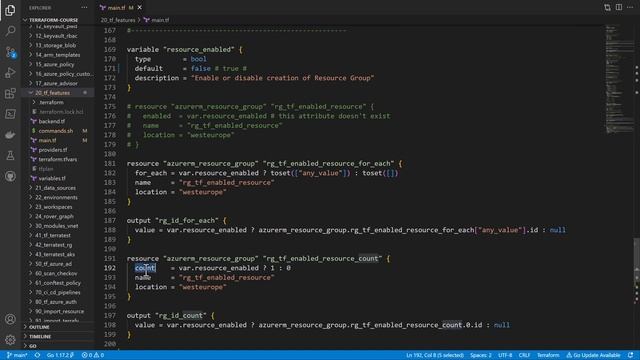Open the Docker whale view
Screen dimensions: 640x360
tap(10, 135)
